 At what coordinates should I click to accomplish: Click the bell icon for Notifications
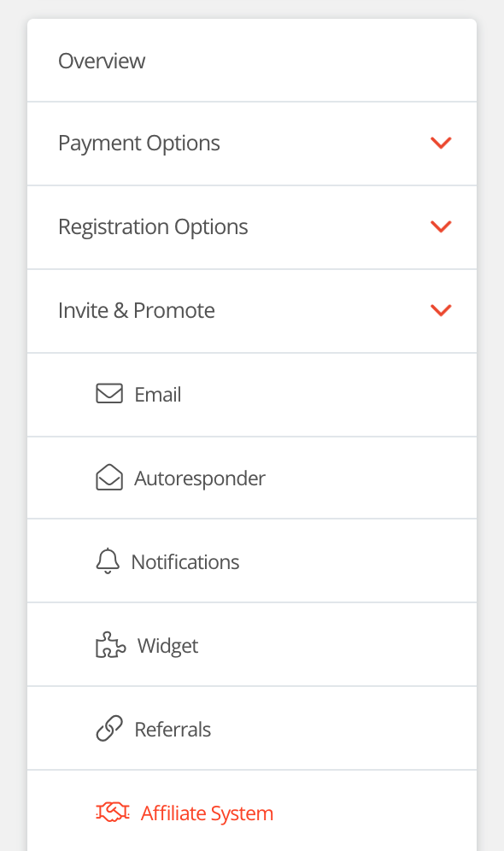click(108, 560)
